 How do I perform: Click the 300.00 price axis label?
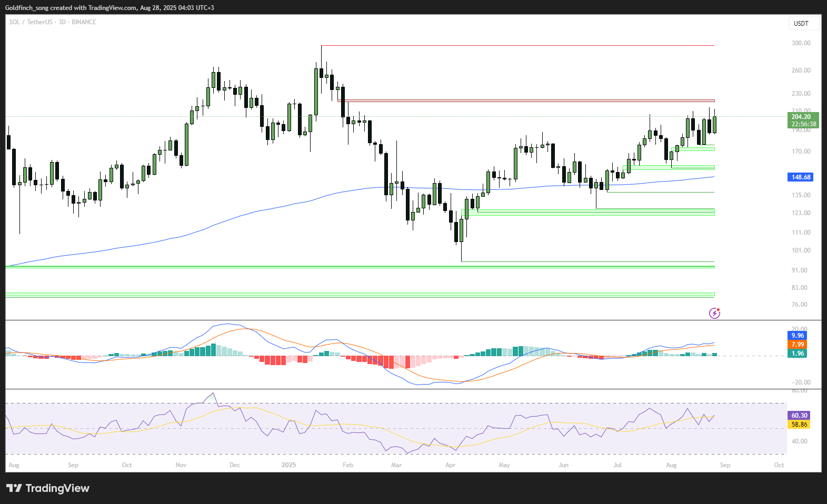click(801, 43)
